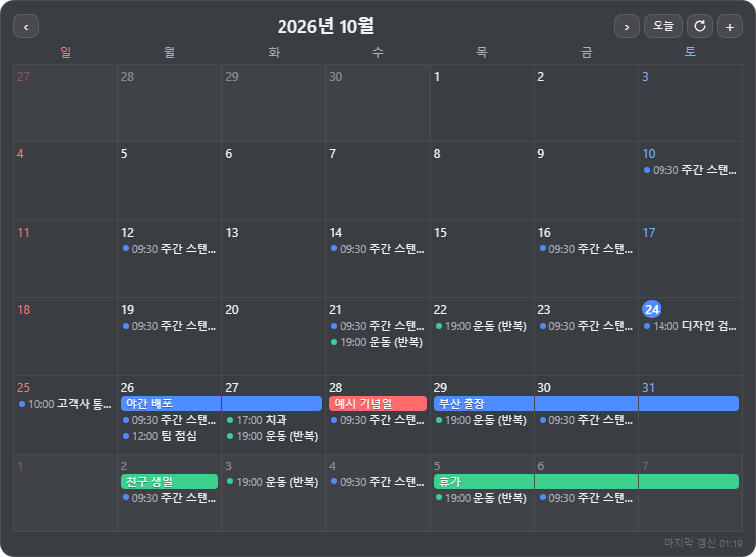The image size is (756, 557).
Task: Go to the next month with the right chevron
Action: pyautogui.click(x=627, y=27)
